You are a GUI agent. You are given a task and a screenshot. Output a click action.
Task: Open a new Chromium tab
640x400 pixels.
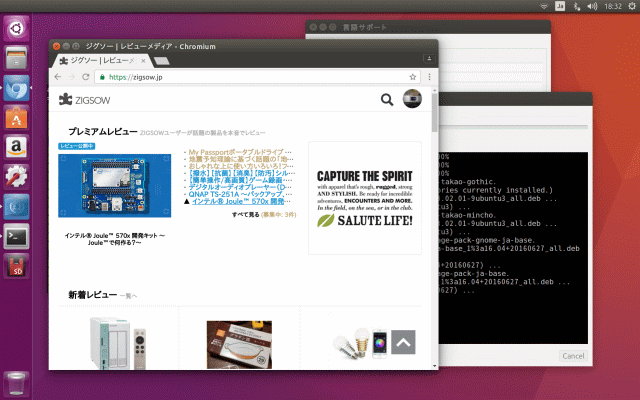click(162, 61)
